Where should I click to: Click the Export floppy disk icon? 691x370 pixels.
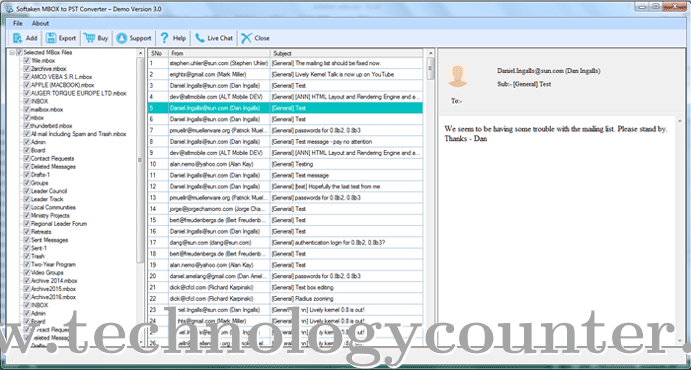tap(51, 38)
